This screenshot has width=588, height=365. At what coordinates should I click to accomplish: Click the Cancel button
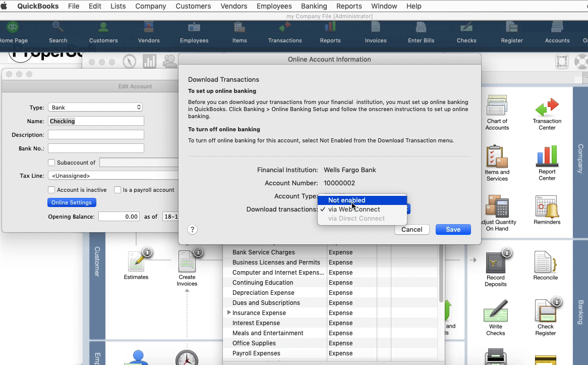coord(411,229)
